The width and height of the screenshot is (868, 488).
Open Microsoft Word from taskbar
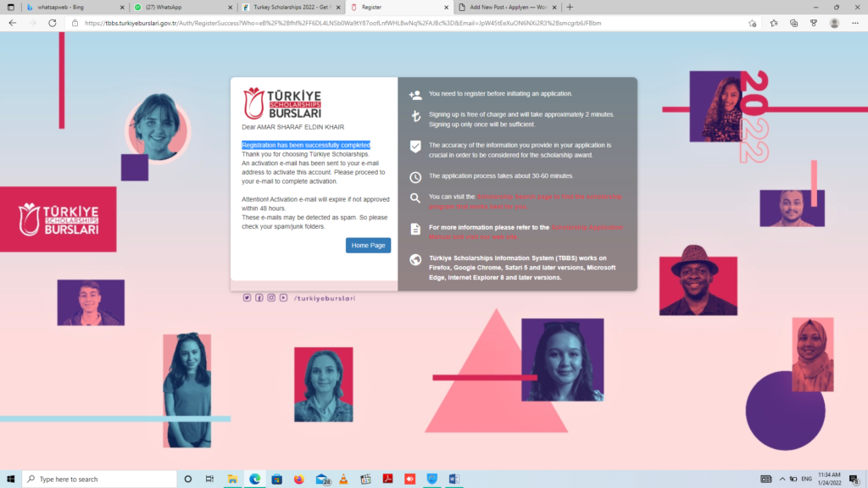click(454, 480)
